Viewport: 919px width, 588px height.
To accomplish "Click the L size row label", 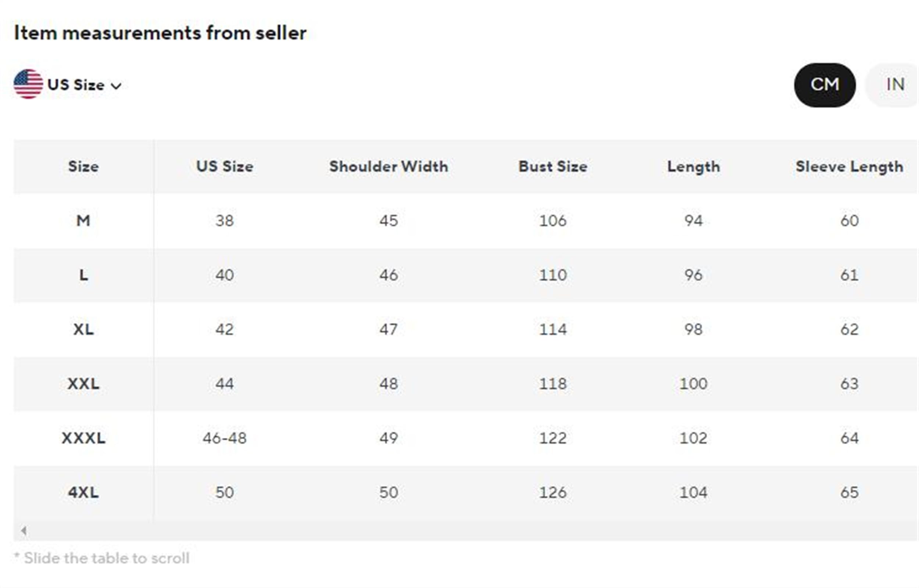I will pyautogui.click(x=83, y=275).
